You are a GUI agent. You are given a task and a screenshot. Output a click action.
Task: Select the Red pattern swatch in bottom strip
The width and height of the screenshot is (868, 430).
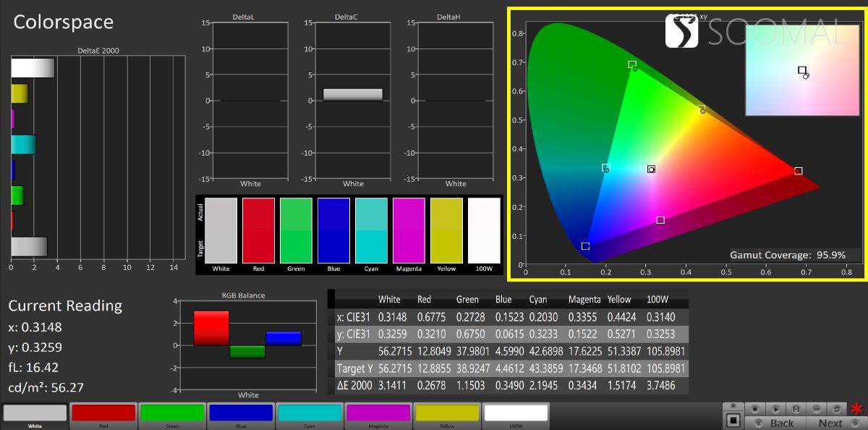[103, 413]
